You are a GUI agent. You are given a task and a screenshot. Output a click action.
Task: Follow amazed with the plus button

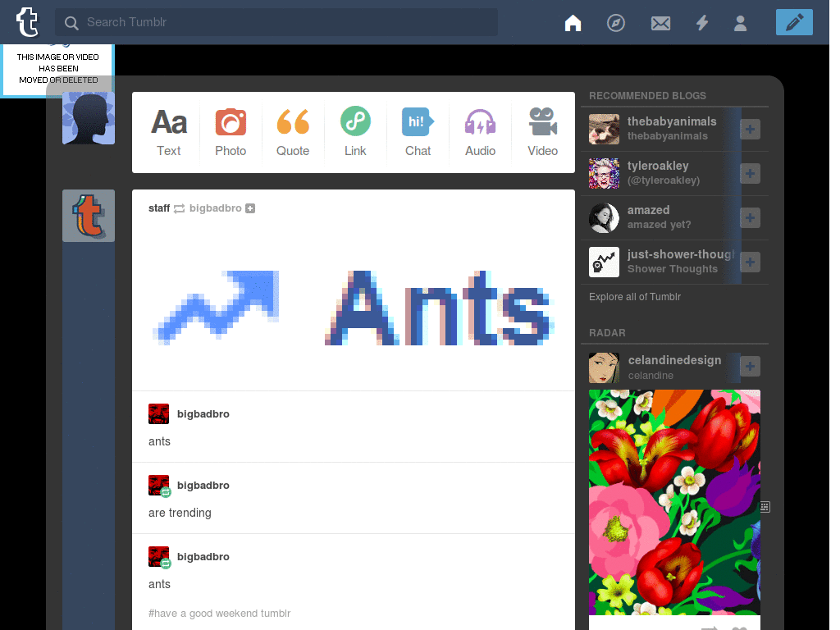(x=750, y=218)
